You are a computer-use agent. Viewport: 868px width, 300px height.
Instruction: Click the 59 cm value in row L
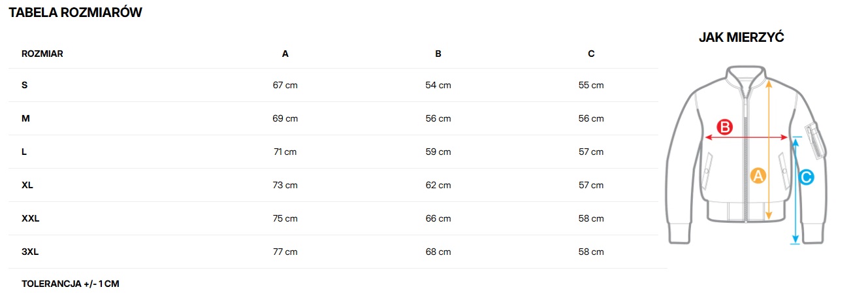(x=438, y=152)
